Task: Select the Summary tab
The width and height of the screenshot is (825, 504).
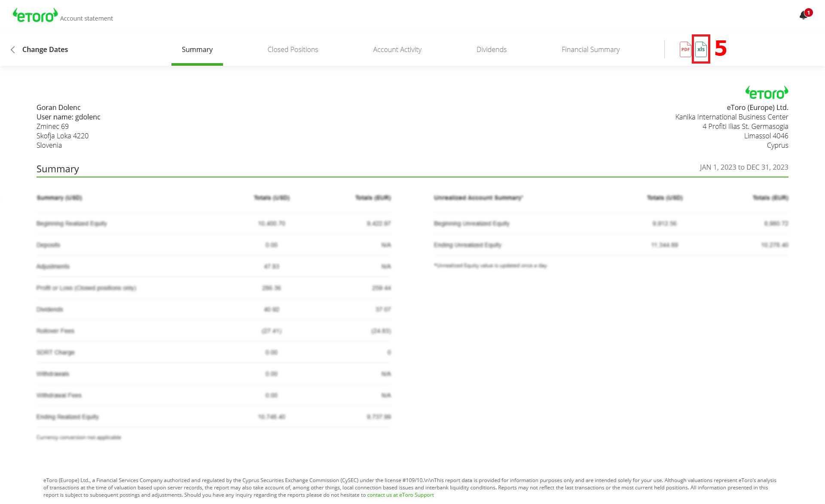Action: [x=197, y=49]
